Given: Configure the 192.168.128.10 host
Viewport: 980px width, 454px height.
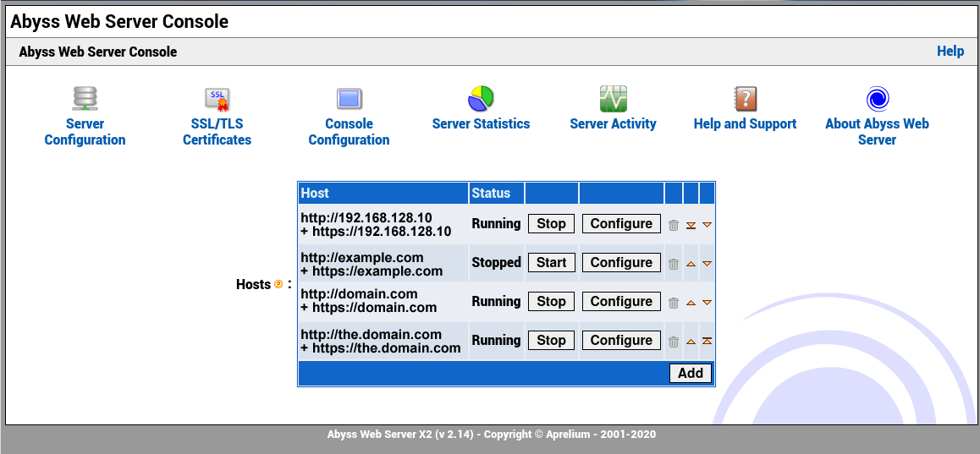Looking at the screenshot, I should tap(621, 223).
